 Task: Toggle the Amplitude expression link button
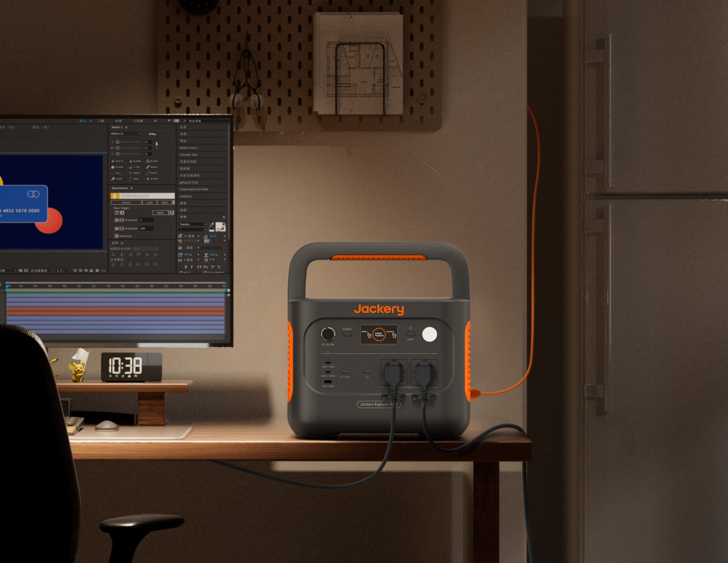click(x=121, y=228)
